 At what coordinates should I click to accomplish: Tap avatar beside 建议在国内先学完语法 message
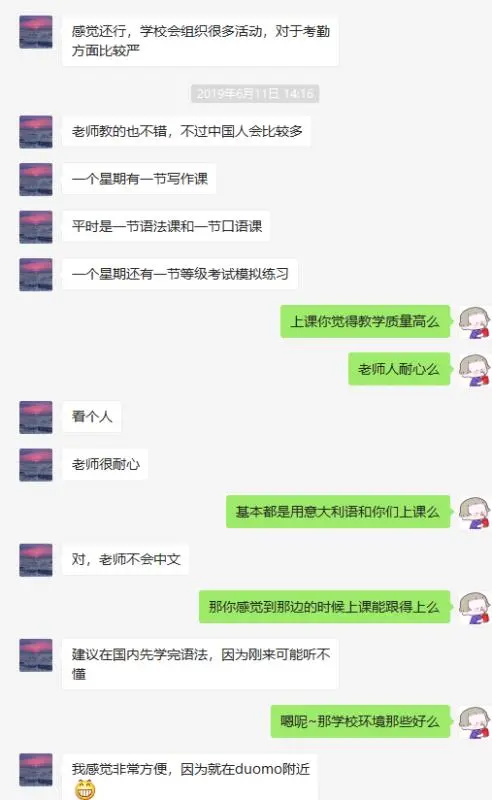pyautogui.click(x=36, y=655)
